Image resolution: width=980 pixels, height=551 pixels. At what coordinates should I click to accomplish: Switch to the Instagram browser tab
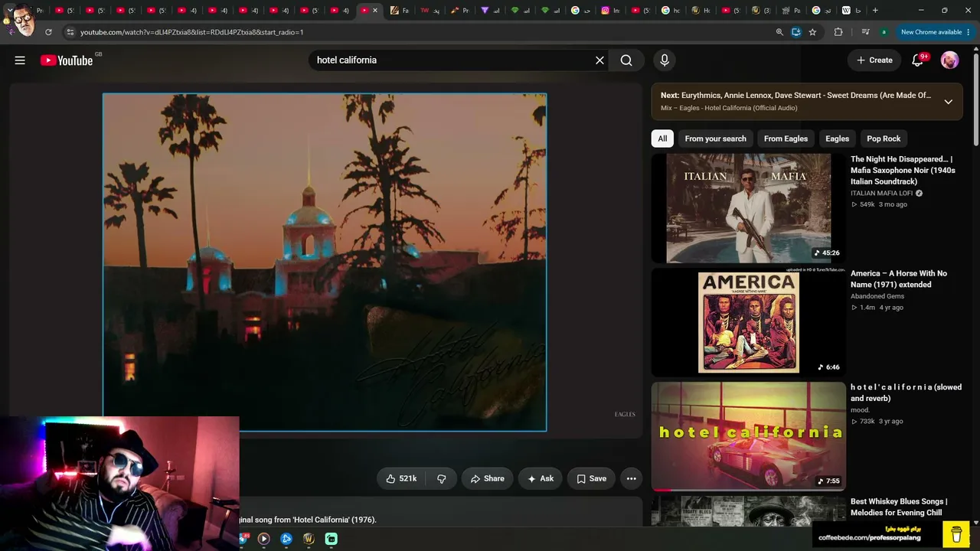610,11
